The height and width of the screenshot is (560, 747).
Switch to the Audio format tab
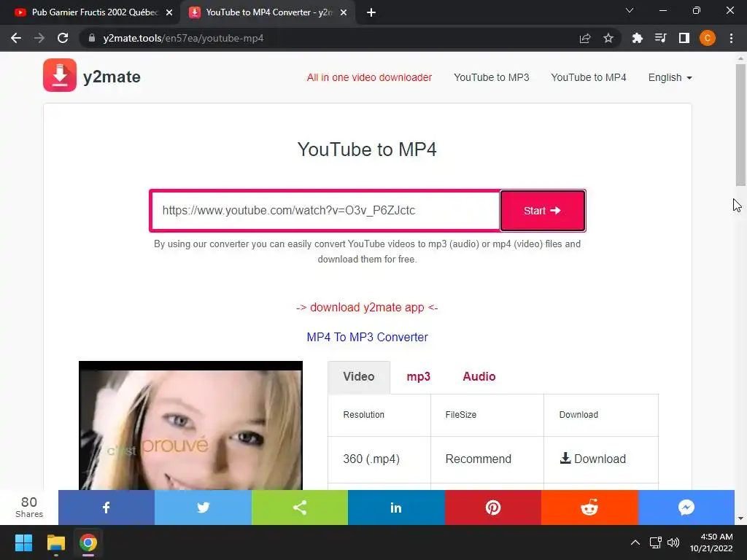(479, 377)
